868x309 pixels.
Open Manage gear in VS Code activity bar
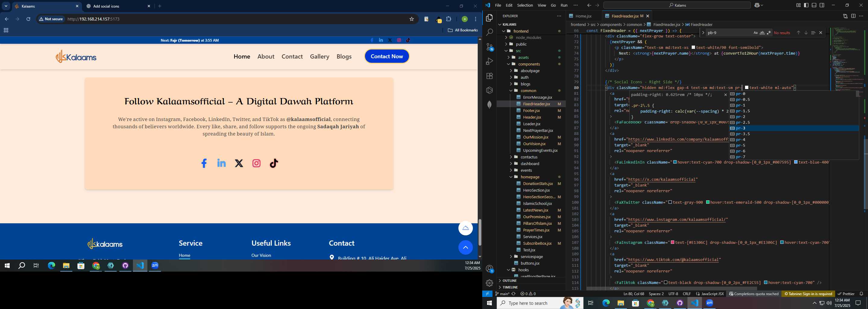[x=489, y=283]
